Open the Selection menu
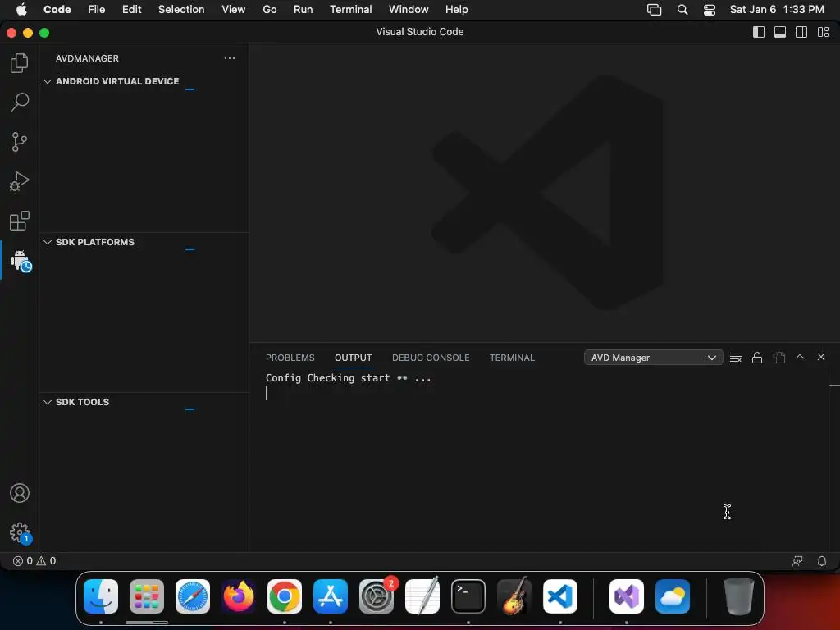Screen dimensions: 840x630 point(181,9)
